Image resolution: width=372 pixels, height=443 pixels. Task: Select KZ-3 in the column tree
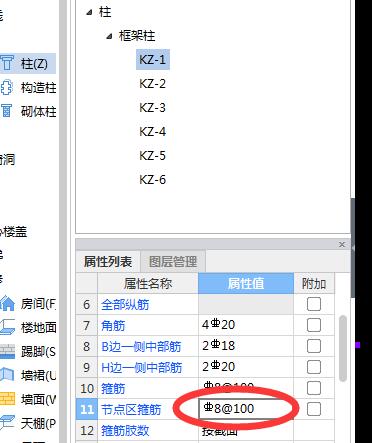point(153,108)
